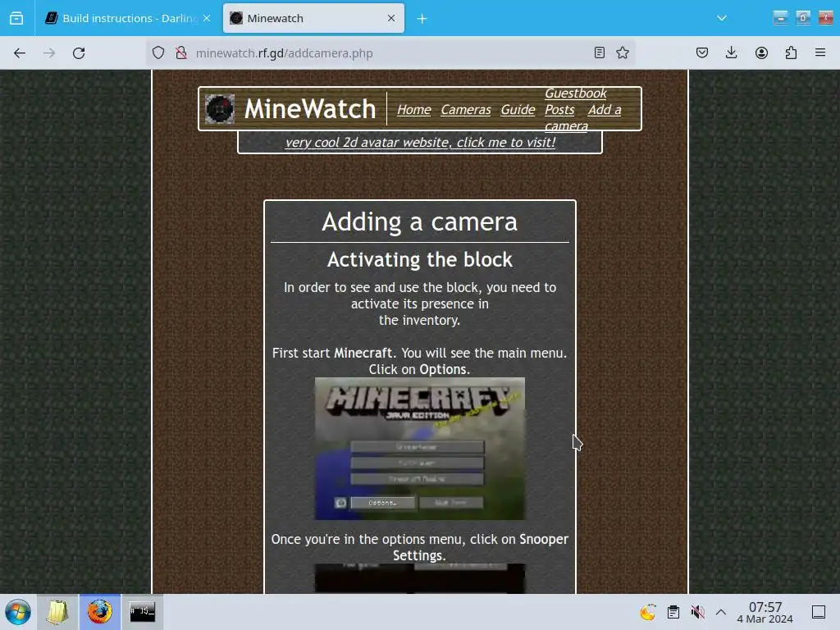840x630 pixels.
Task: Open the Home link
Action: (x=413, y=110)
